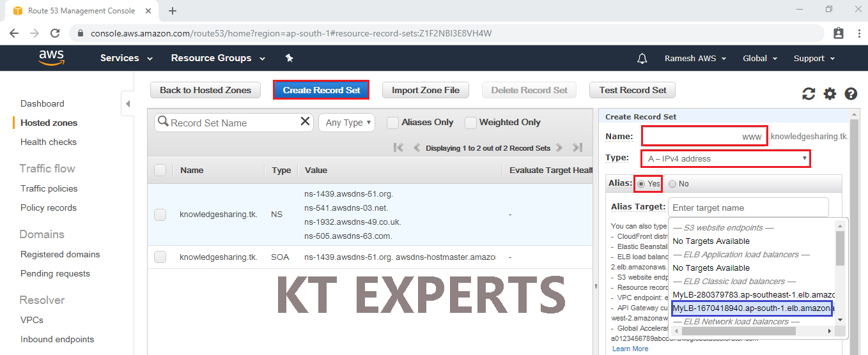This screenshot has width=868, height=355.
Task: Open the Learn More link
Action: pyautogui.click(x=630, y=349)
